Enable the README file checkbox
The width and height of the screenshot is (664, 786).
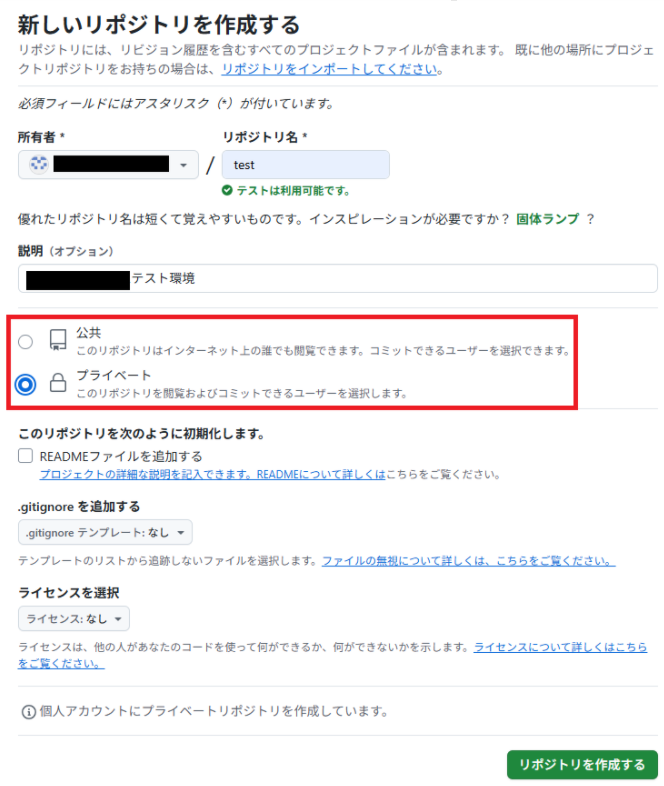(x=26, y=456)
